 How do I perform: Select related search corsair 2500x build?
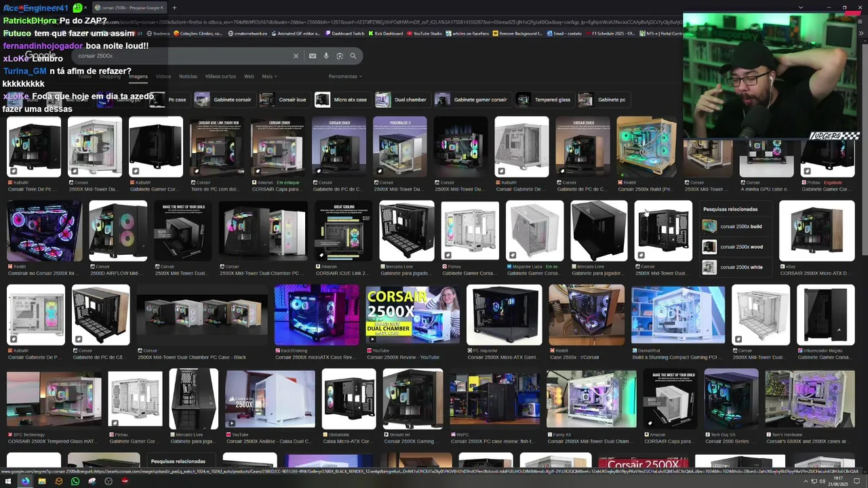point(734,226)
